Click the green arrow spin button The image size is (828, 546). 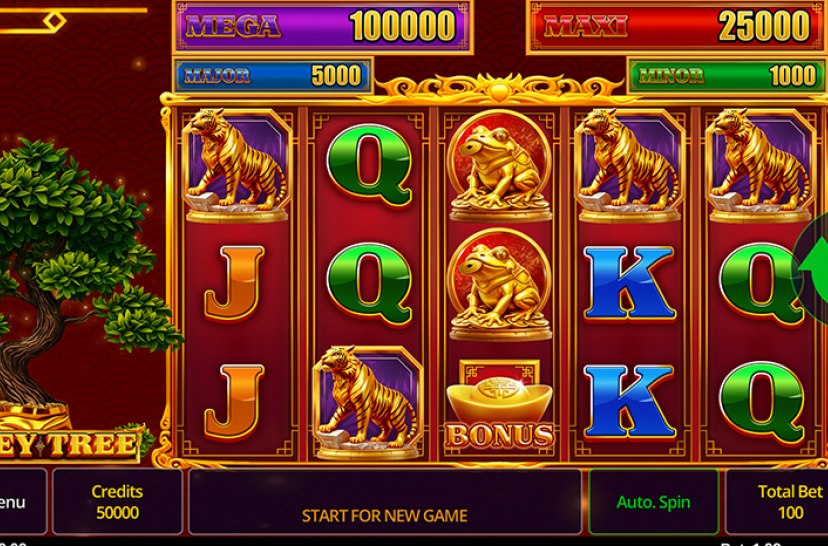click(811, 269)
